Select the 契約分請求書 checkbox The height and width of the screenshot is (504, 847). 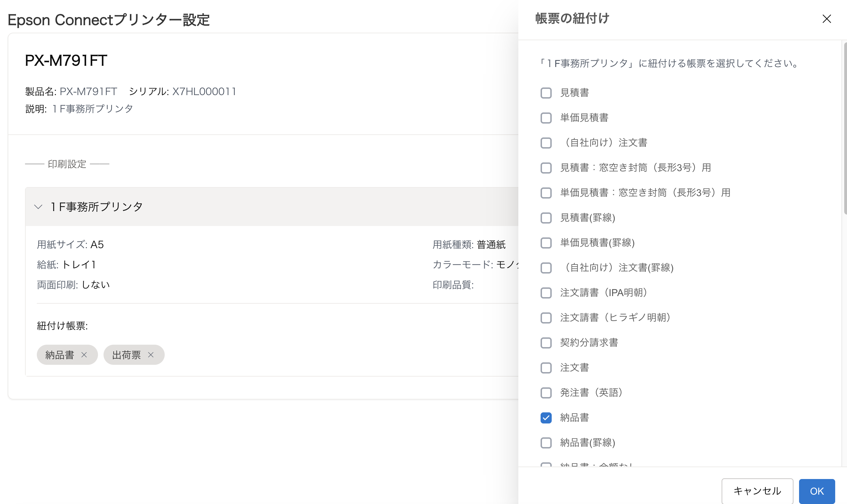click(x=546, y=343)
